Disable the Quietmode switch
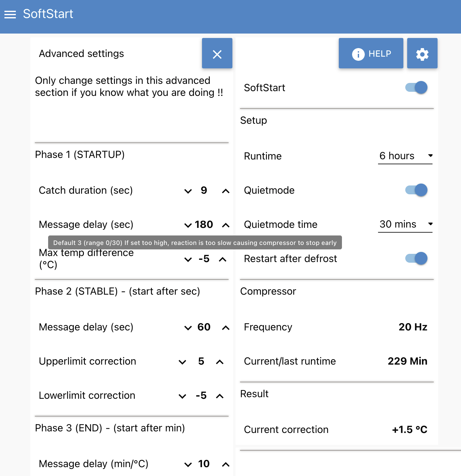The image size is (461, 476). click(x=416, y=190)
